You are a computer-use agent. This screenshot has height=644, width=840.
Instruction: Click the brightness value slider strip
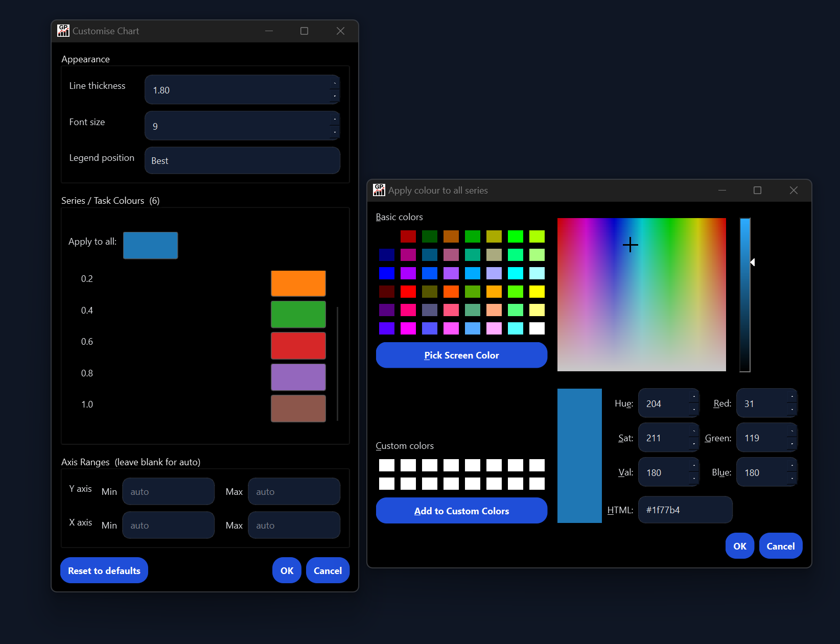point(745,295)
